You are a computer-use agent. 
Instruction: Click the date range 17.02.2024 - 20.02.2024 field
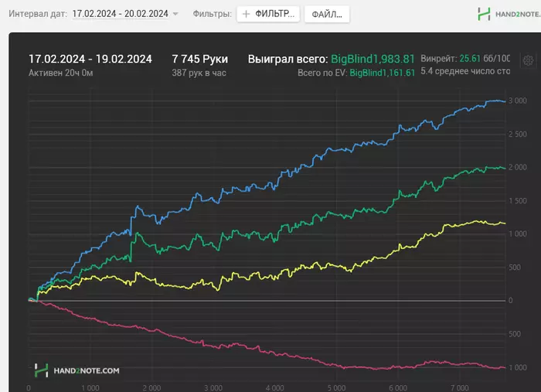tap(120, 14)
